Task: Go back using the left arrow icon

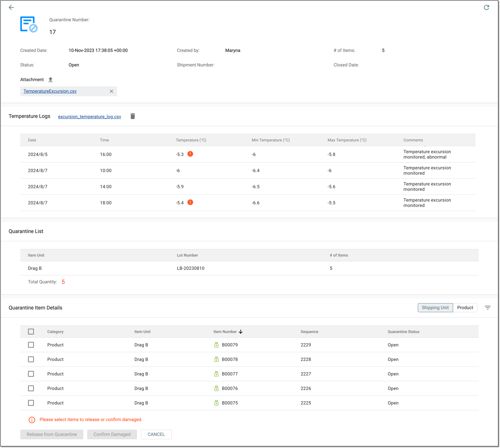Action: click(11, 7)
